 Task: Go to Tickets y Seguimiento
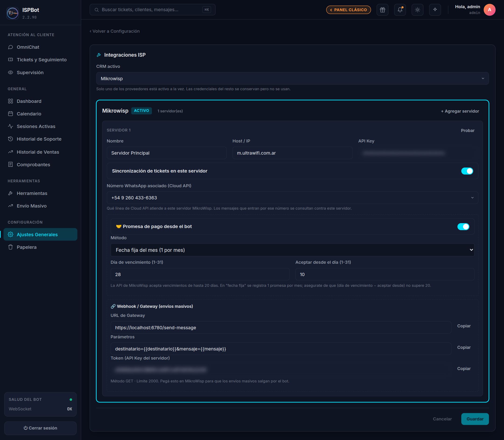(x=40, y=60)
